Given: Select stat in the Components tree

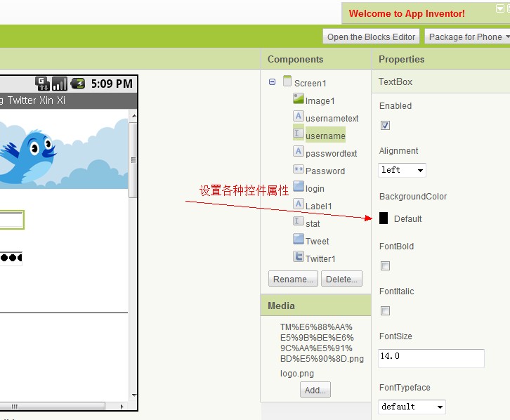Looking at the screenshot, I should 313,223.
